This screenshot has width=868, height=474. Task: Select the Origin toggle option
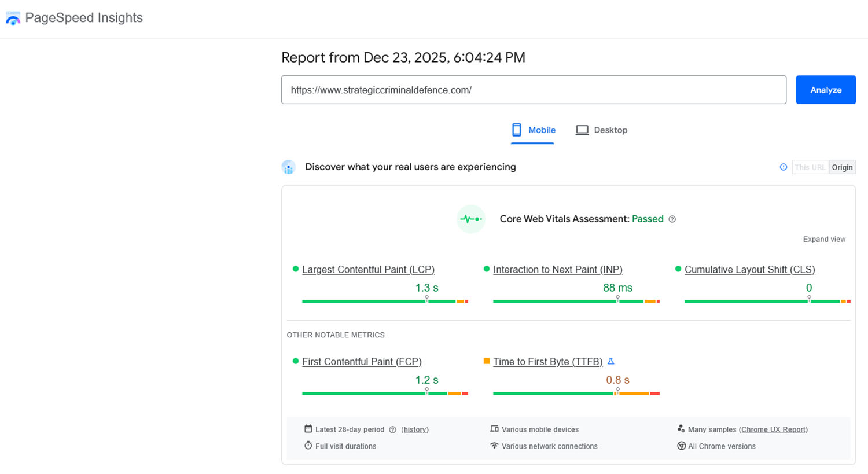click(842, 167)
